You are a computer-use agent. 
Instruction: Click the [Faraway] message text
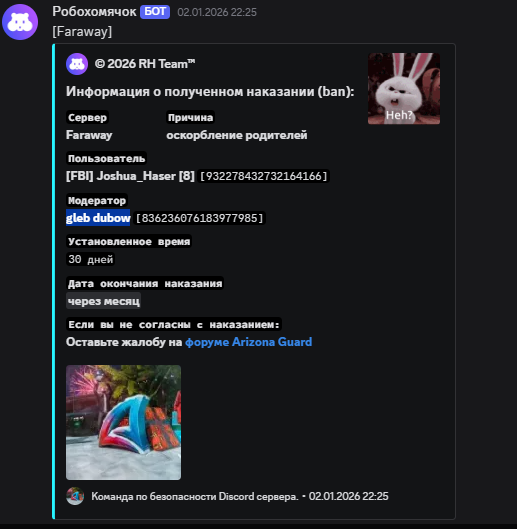(x=82, y=31)
